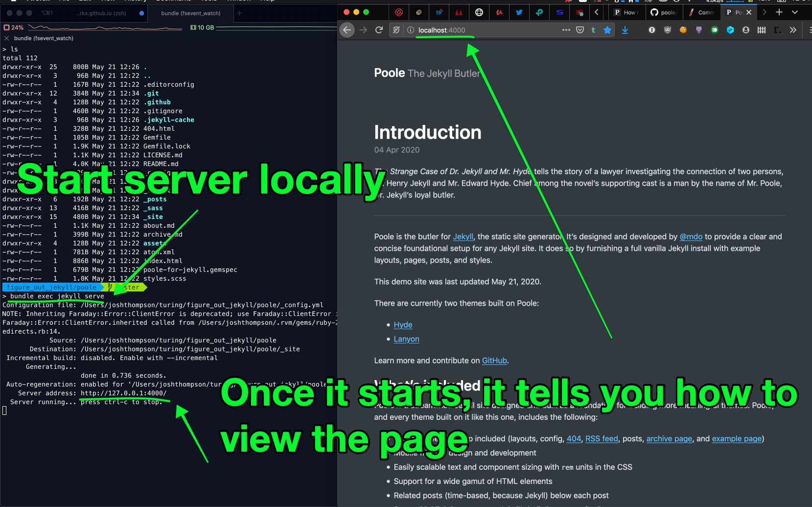This screenshot has width=812, height=507.
Task: Click '.github' directory name in terminal
Action: click(x=157, y=102)
